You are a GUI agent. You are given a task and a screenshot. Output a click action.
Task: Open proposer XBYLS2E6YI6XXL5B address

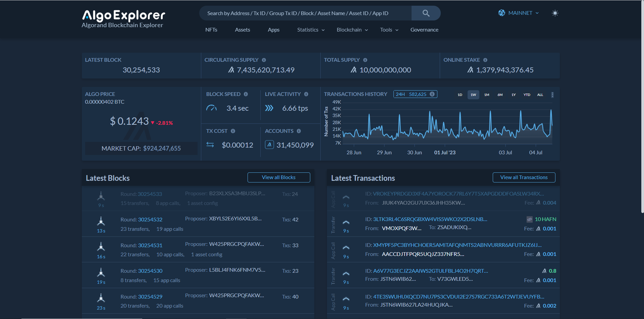(235, 219)
